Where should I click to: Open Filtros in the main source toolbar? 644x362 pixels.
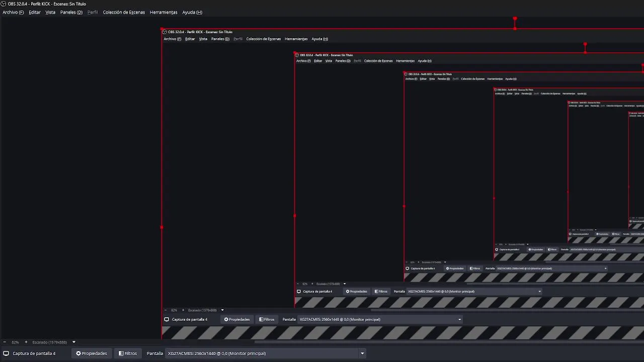coord(128,353)
